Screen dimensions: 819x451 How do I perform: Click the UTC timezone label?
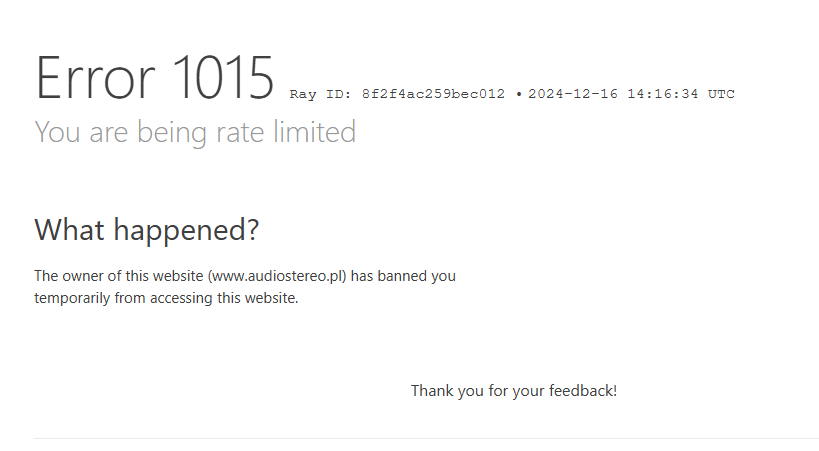tap(721, 94)
